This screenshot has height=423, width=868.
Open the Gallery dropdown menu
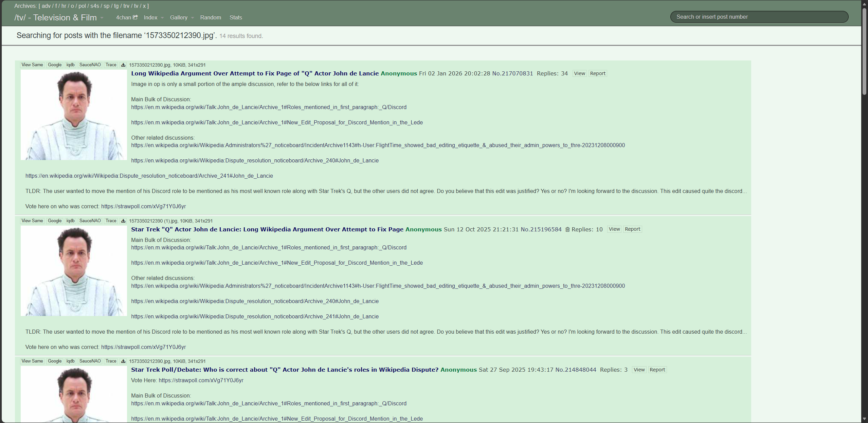coord(182,18)
